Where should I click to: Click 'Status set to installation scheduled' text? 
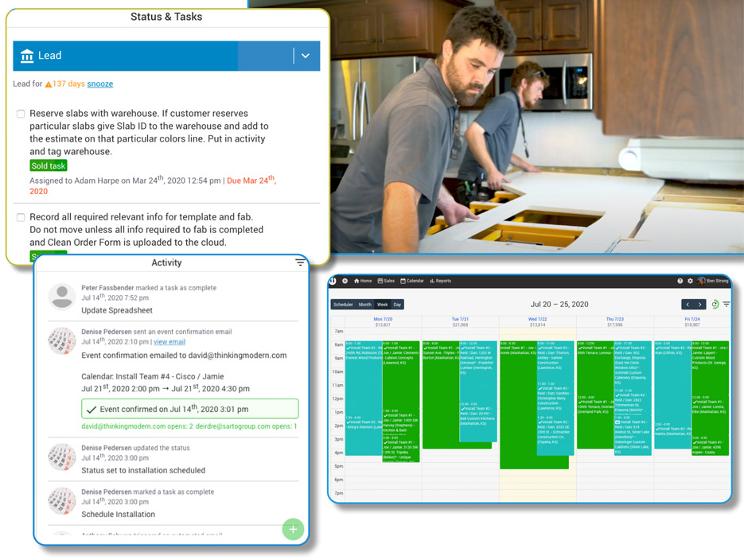[x=143, y=470]
